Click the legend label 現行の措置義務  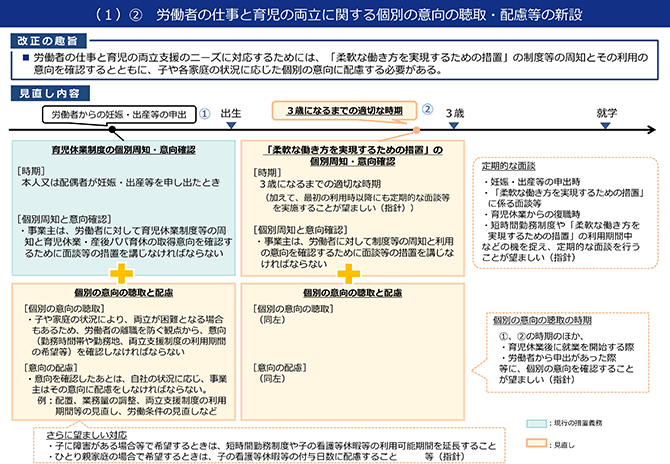click(578, 423)
